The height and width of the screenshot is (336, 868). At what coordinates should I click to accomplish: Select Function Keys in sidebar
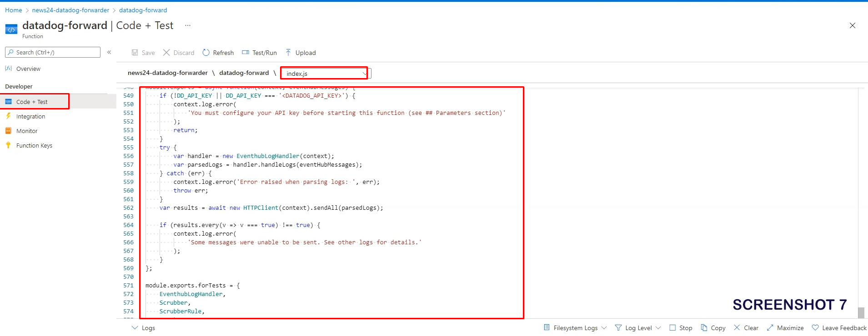click(x=34, y=146)
